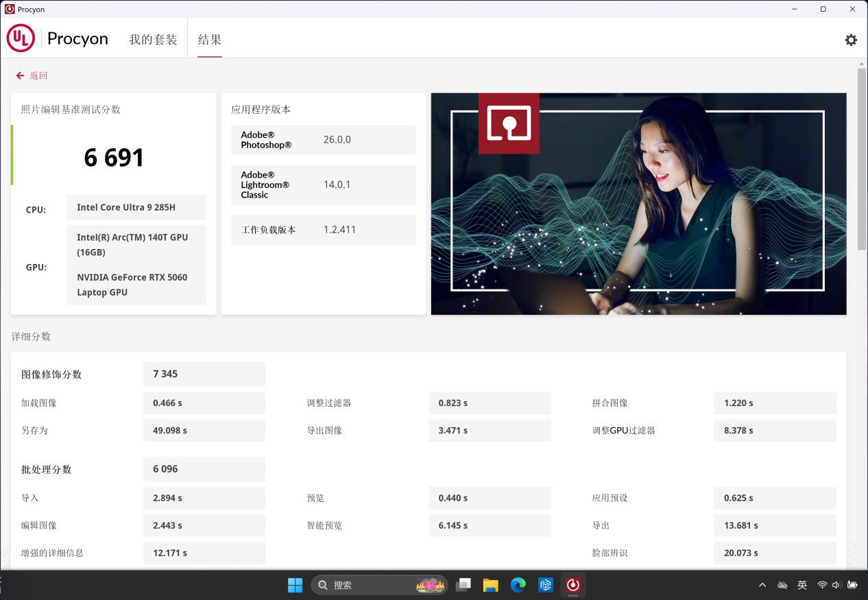Screen dimensions: 868x600
Task: Open the Task View taskbar icon
Action: (463, 585)
